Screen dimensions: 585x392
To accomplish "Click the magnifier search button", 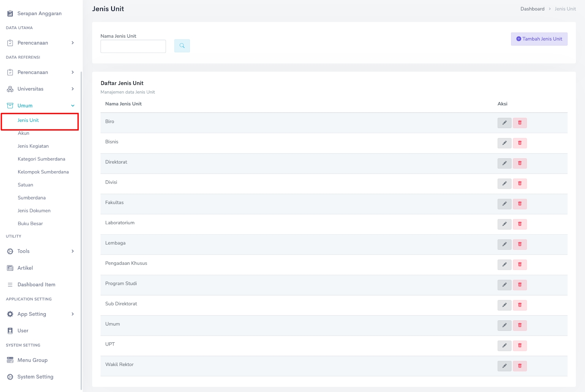I will [182, 46].
